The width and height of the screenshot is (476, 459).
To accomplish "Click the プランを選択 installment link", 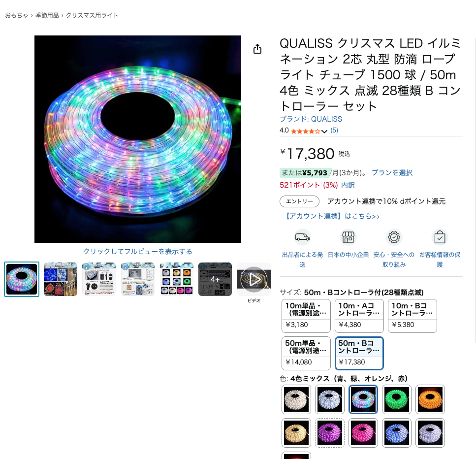I will click(x=392, y=172).
